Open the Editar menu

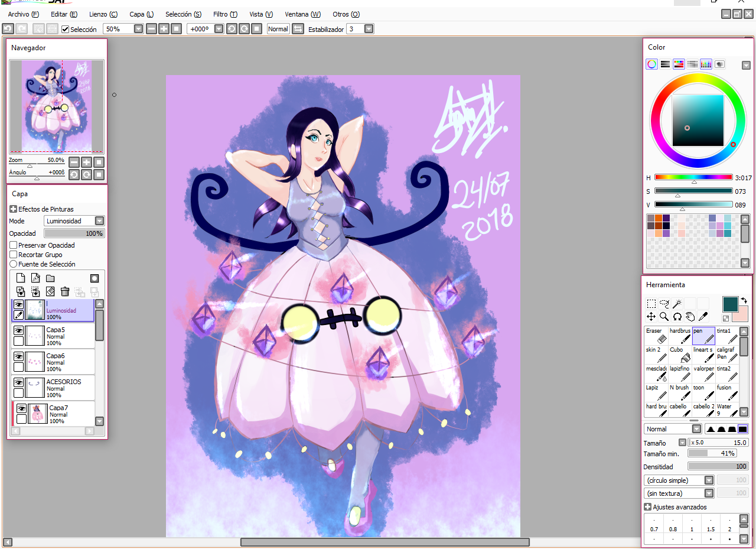[64, 14]
